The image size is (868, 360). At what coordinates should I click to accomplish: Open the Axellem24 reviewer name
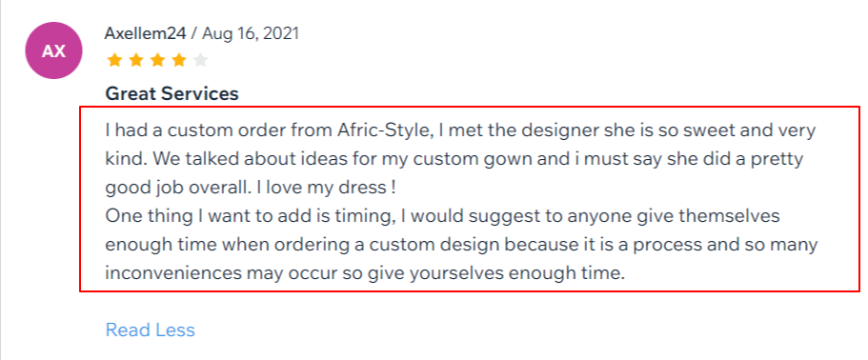(145, 33)
